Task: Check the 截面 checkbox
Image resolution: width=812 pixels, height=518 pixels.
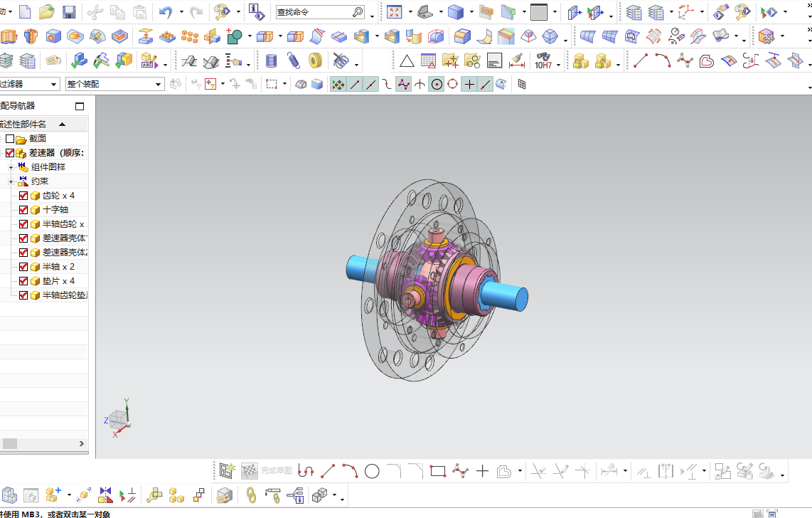Action: [10, 138]
